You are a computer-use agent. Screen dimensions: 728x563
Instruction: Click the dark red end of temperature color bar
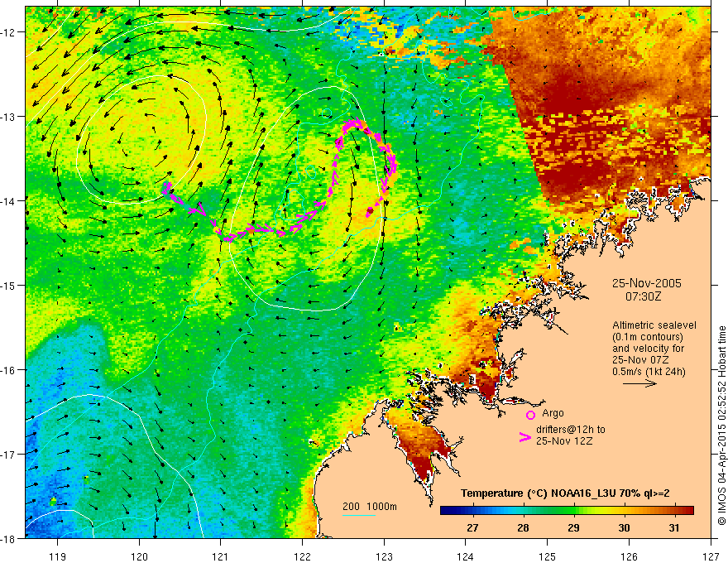(x=687, y=511)
